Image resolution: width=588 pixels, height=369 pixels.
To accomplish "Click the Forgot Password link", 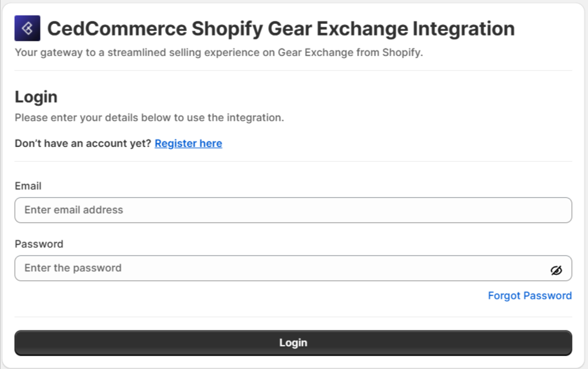I will [530, 296].
